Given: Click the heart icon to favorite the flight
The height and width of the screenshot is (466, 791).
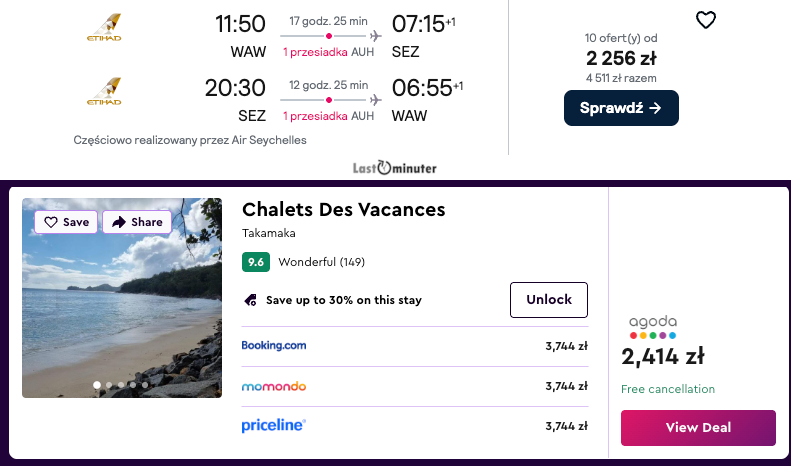Looking at the screenshot, I should click(x=706, y=20).
